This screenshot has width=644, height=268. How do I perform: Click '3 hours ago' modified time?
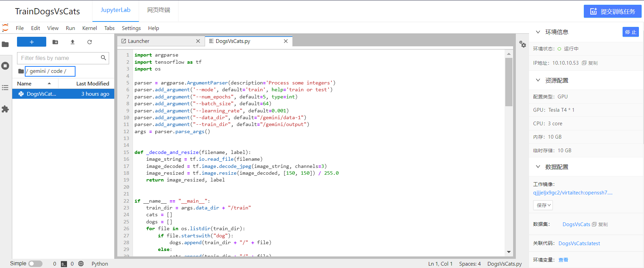[x=95, y=94]
